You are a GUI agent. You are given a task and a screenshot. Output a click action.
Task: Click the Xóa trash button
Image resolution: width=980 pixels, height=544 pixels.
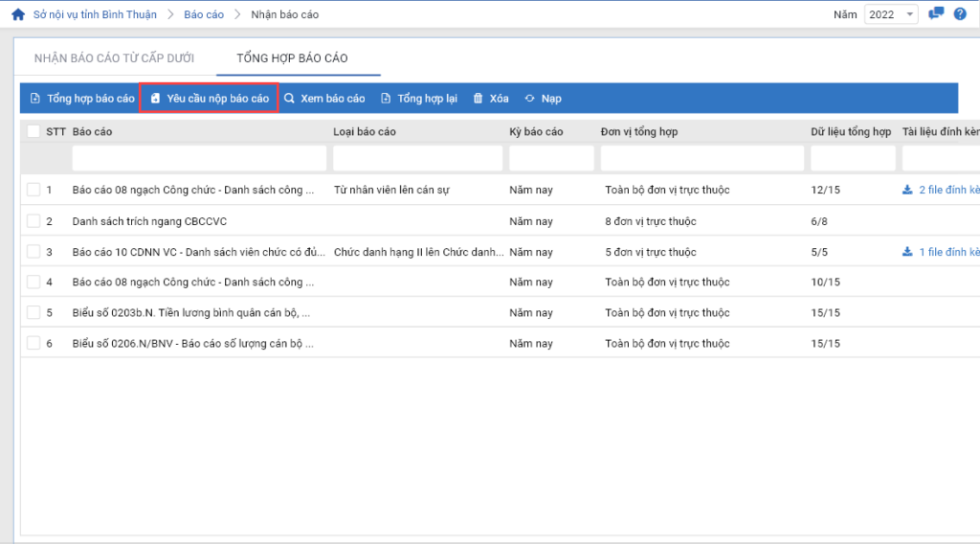491,99
